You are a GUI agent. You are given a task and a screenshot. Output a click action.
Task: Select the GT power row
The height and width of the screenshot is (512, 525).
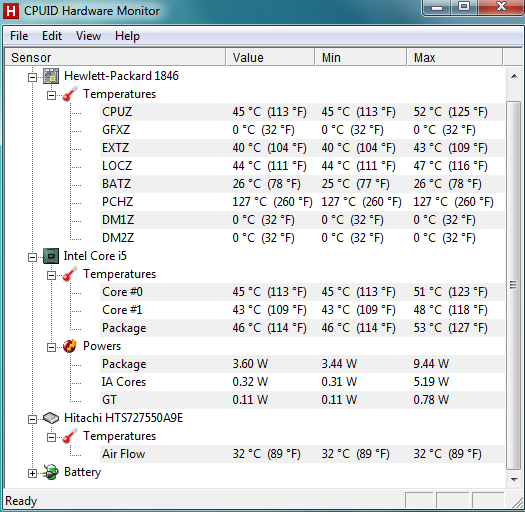302,400
